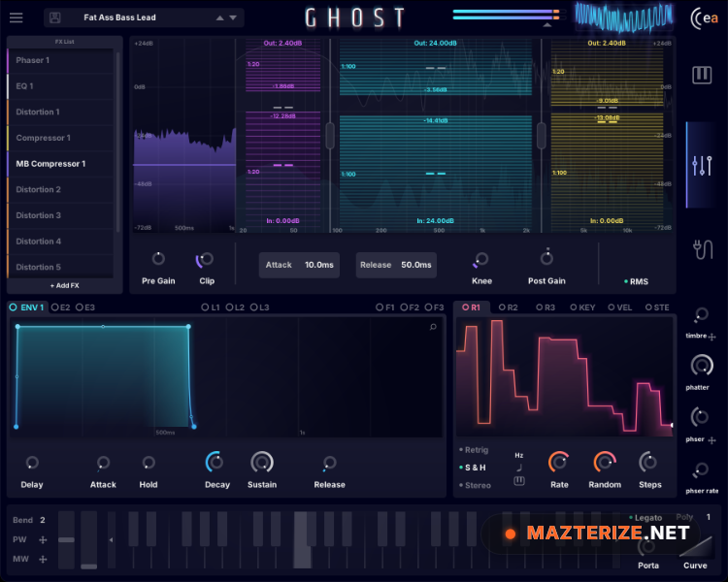The image size is (728, 582).
Task: Click the Clip knob
Action: click(x=206, y=259)
